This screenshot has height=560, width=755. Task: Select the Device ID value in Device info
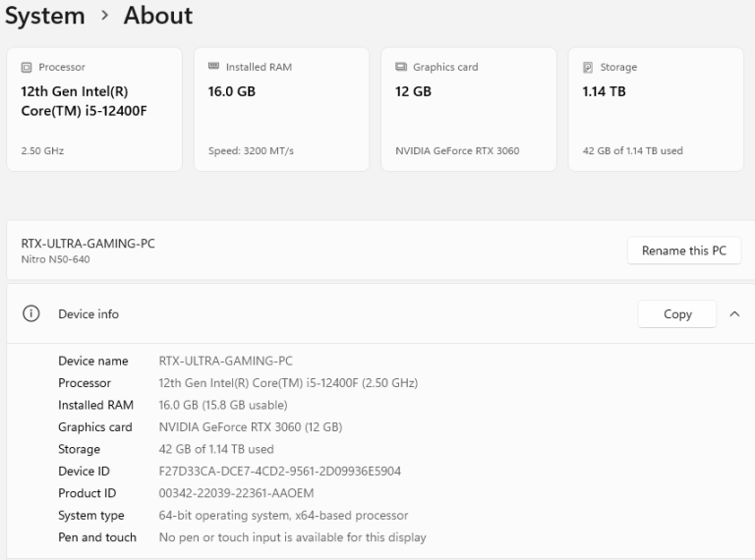(279, 472)
